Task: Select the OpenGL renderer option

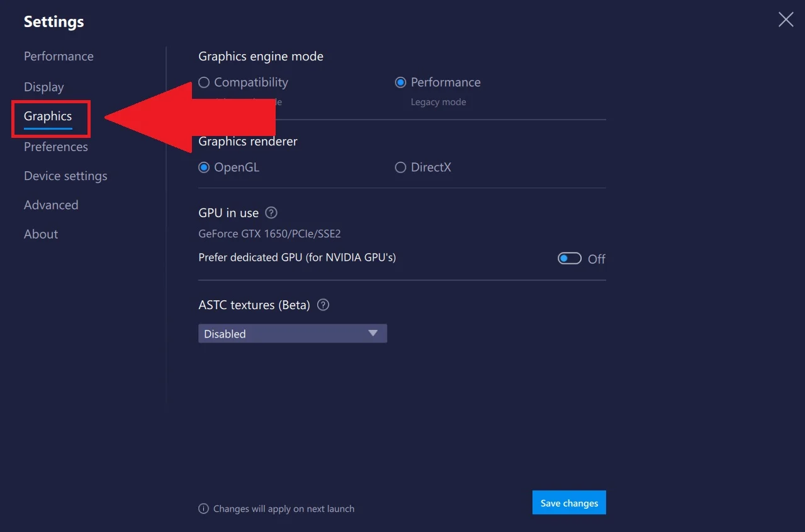Action: [x=203, y=167]
